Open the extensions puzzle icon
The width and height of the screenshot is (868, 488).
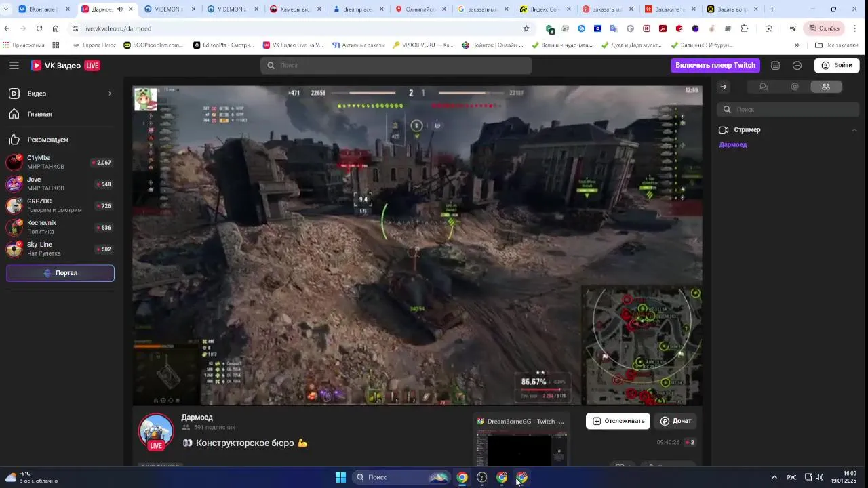(745, 28)
